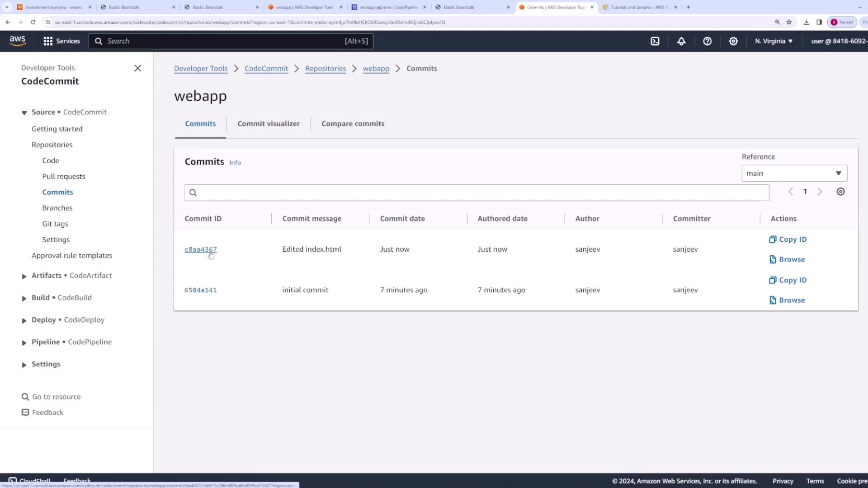Open the N. Virginia region selector
This screenshot has height=488, width=868.
[774, 41]
